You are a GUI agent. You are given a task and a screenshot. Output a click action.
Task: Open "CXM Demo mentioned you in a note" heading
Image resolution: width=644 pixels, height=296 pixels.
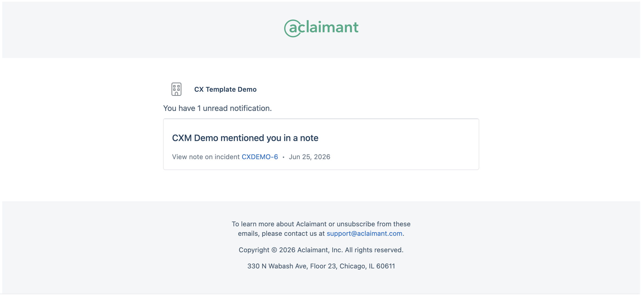point(245,138)
